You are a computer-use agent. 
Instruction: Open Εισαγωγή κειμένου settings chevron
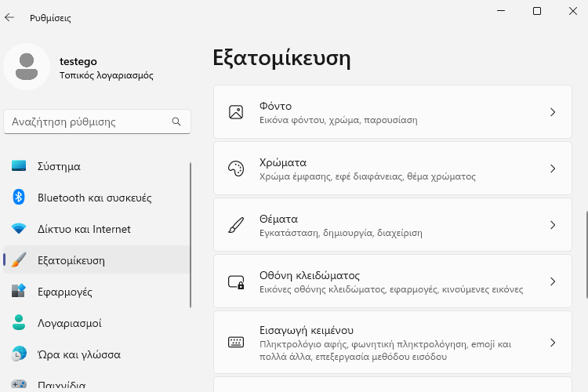(553, 343)
